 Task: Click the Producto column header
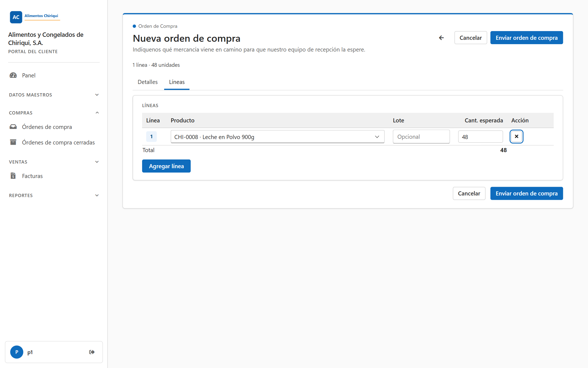182,120
